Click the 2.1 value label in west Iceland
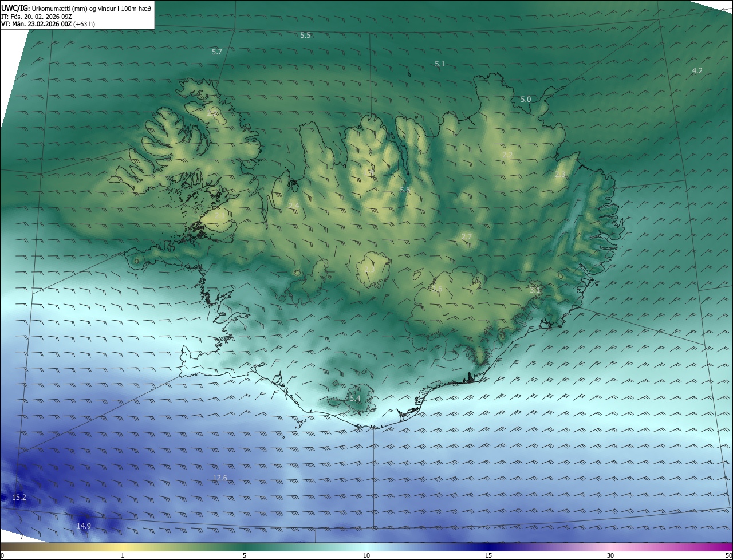Image resolution: width=733 pixels, height=560 pixels. pos(220,216)
